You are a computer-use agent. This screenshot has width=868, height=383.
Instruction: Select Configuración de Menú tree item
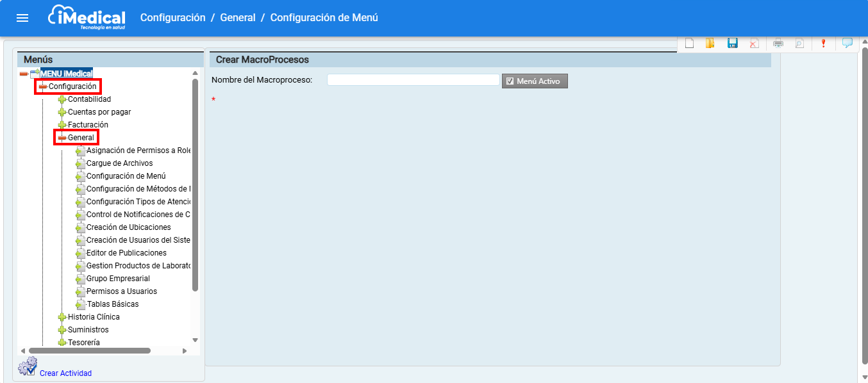[x=126, y=176]
